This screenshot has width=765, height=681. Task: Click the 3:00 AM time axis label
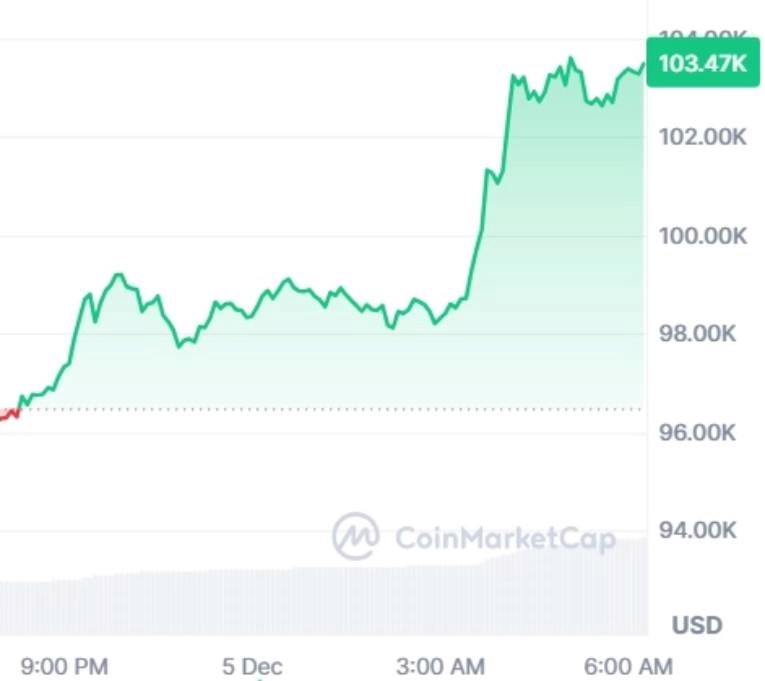point(441,666)
